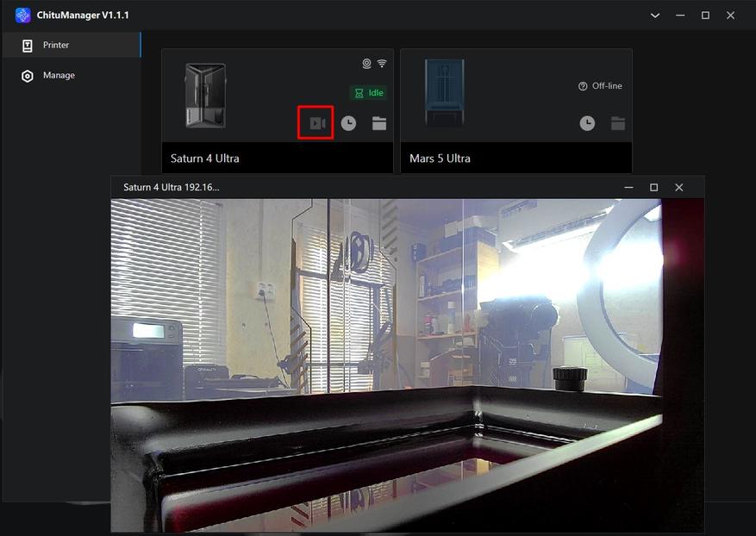Open the Saturn 4 Ultra camera video feed

tap(317, 123)
